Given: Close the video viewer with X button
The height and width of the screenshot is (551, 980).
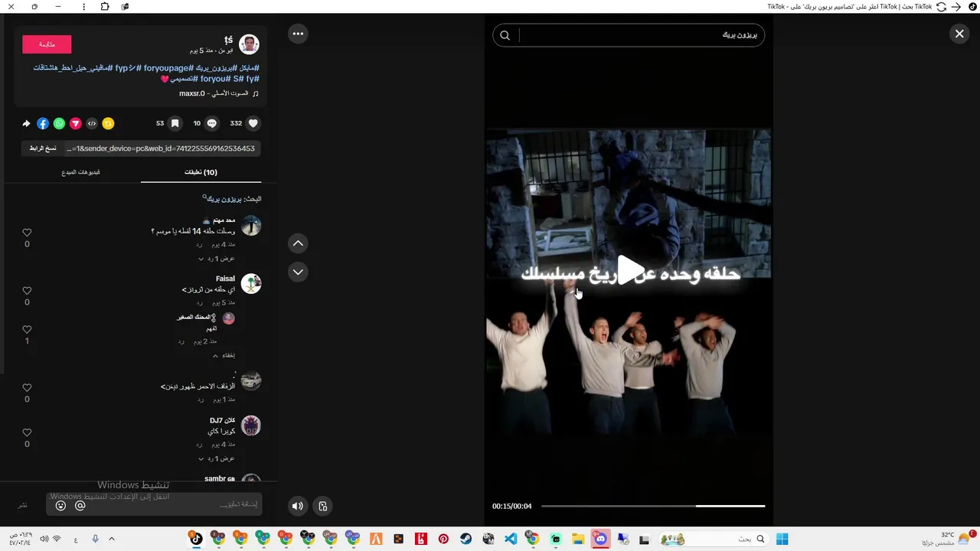Looking at the screenshot, I should (x=959, y=34).
